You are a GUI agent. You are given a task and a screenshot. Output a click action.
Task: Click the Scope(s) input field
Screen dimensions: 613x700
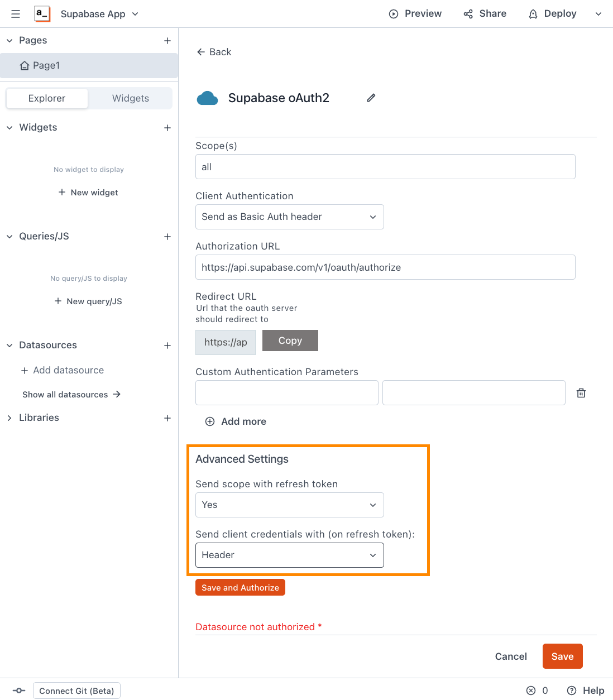pos(385,166)
